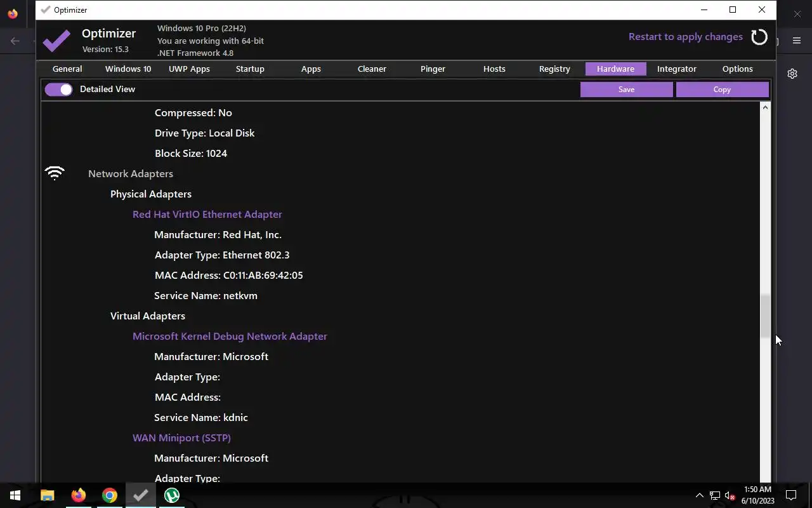This screenshot has height=508, width=812.
Task: Click .NET Framework 4.8 text
Action: click(x=195, y=53)
